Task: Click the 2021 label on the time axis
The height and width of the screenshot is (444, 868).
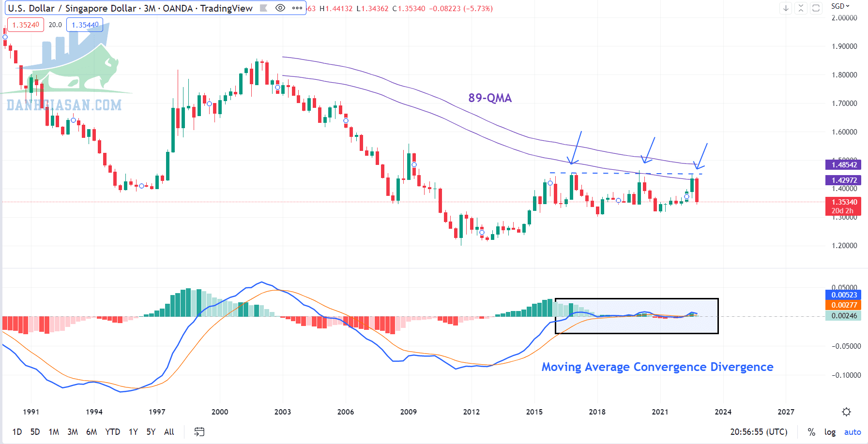Action: pyautogui.click(x=660, y=412)
